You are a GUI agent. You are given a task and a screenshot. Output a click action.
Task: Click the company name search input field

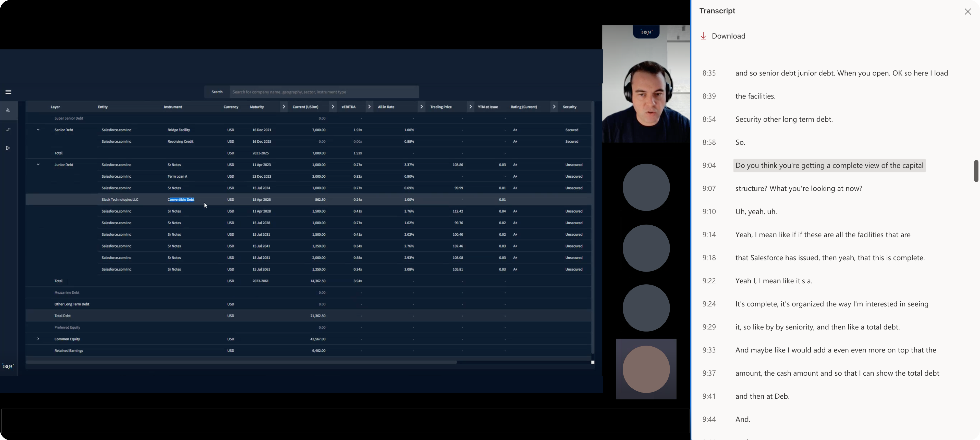324,92
